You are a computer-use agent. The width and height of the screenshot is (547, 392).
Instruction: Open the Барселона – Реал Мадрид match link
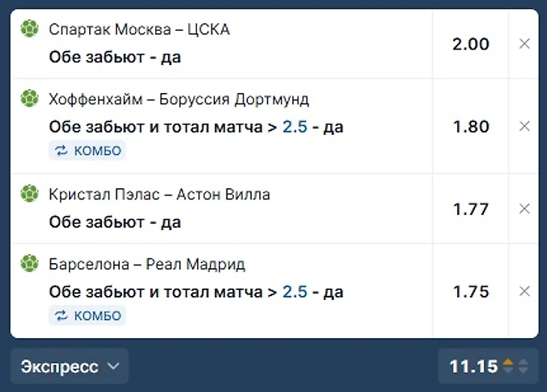[x=147, y=265]
